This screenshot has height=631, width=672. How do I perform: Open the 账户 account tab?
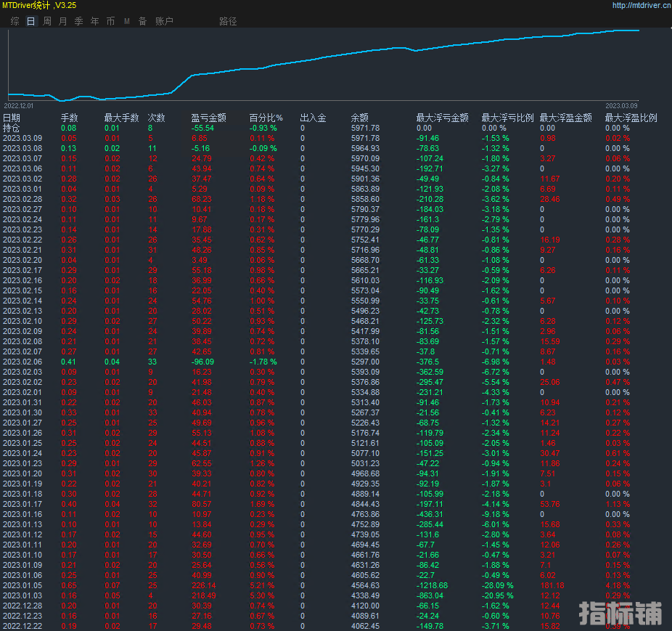point(164,21)
